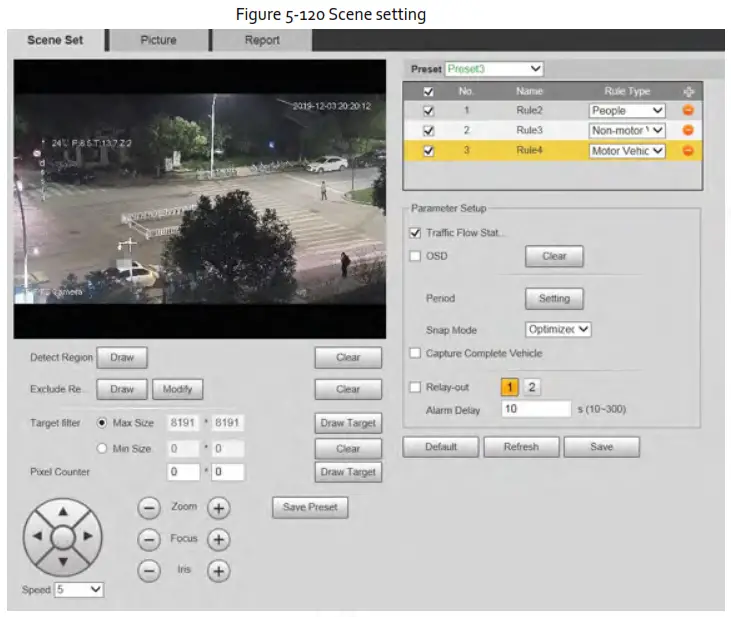
Task: Delete Rule3 with its orange minus icon
Action: pyautogui.click(x=688, y=130)
